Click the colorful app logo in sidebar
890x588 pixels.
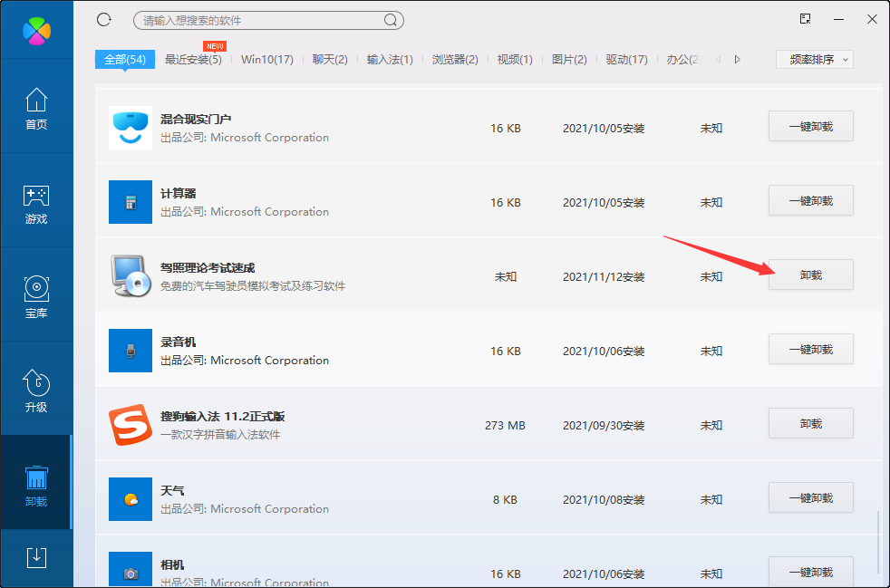point(36,30)
